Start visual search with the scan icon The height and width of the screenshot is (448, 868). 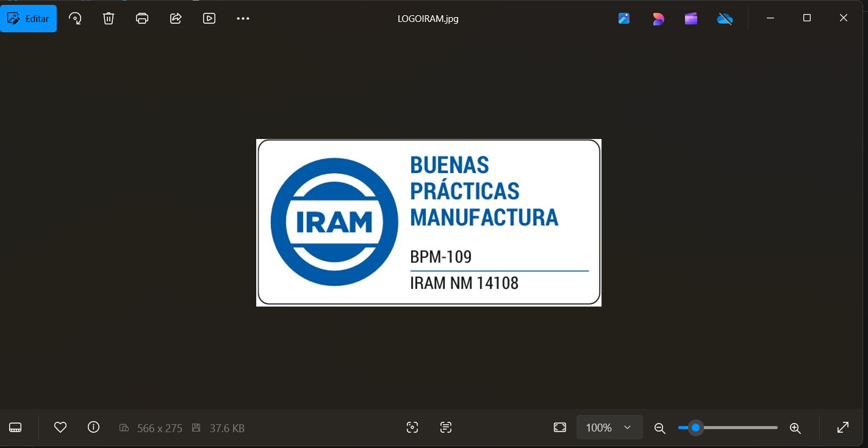[x=412, y=427]
